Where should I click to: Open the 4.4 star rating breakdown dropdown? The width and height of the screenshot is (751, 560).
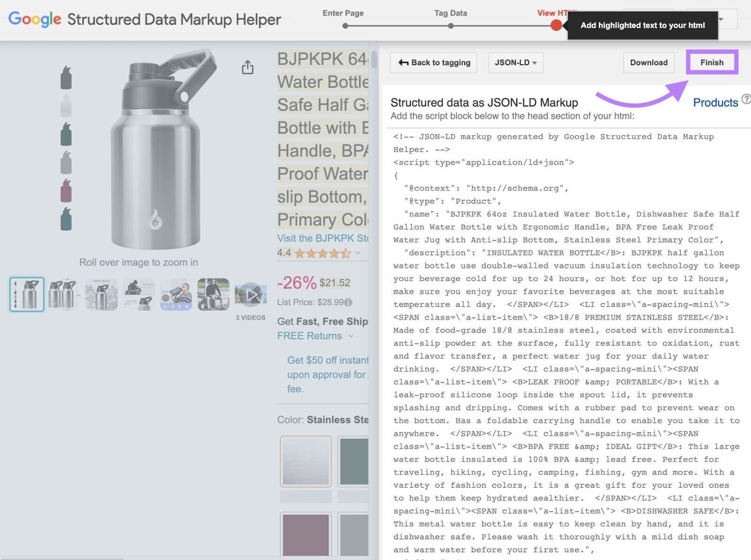point(358,253)
